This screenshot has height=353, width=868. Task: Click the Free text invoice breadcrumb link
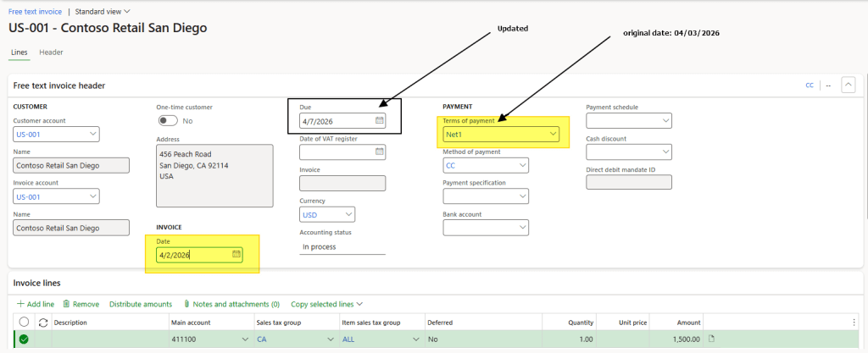pos(35,12)
